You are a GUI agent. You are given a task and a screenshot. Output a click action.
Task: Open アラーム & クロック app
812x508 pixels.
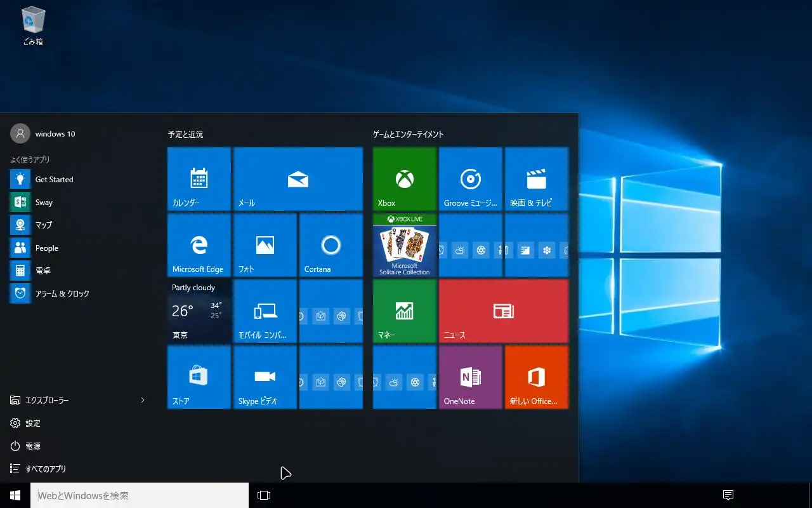pos(79,294)
